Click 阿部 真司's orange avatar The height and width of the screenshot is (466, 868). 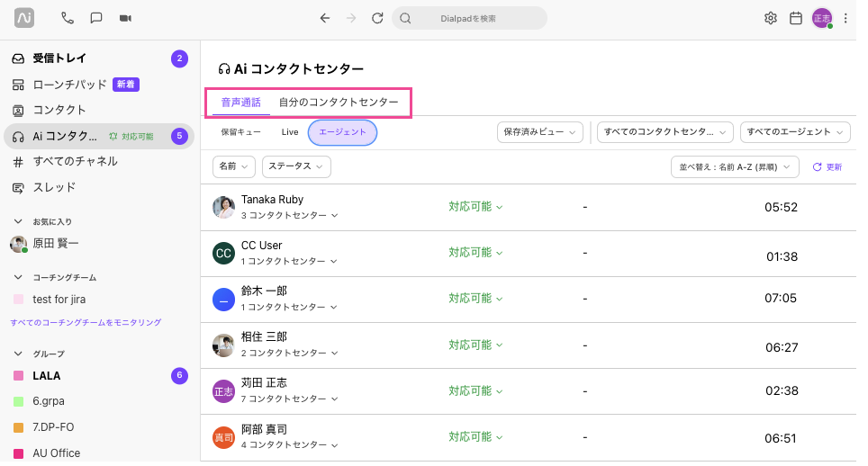click(x=223, y=438)
